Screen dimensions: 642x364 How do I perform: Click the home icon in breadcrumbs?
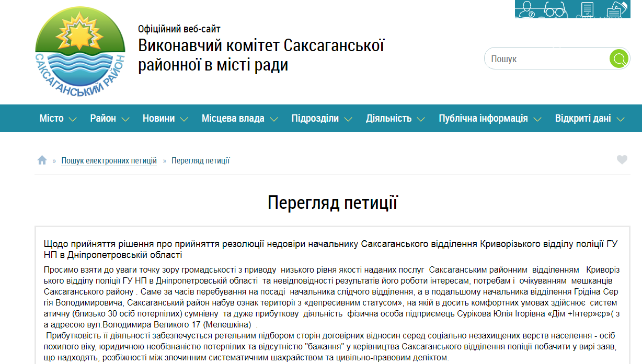click(42, 160)
